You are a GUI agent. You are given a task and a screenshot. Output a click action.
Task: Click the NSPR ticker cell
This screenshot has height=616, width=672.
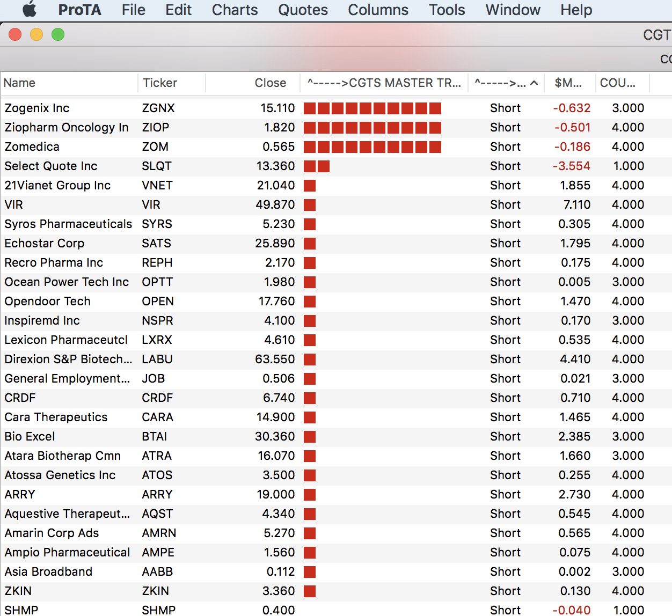click(157, 320)
